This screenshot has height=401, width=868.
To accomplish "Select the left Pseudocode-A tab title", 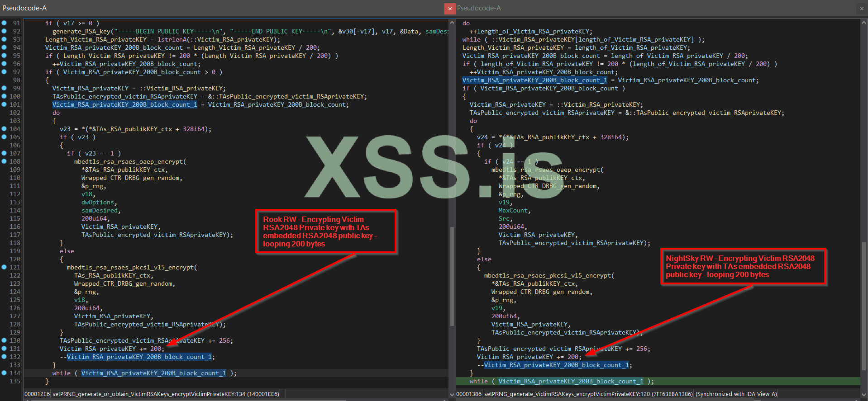I will (24, 8).
